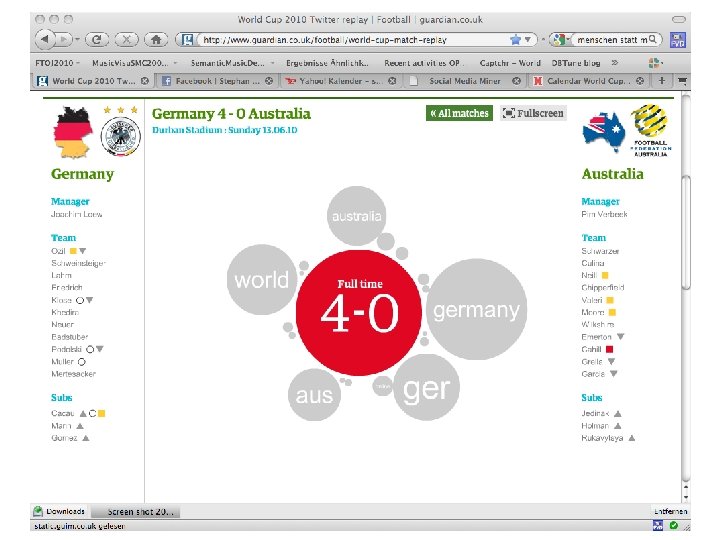
Task: Click Klose's goal circle marker
Action: coord(80,300)
